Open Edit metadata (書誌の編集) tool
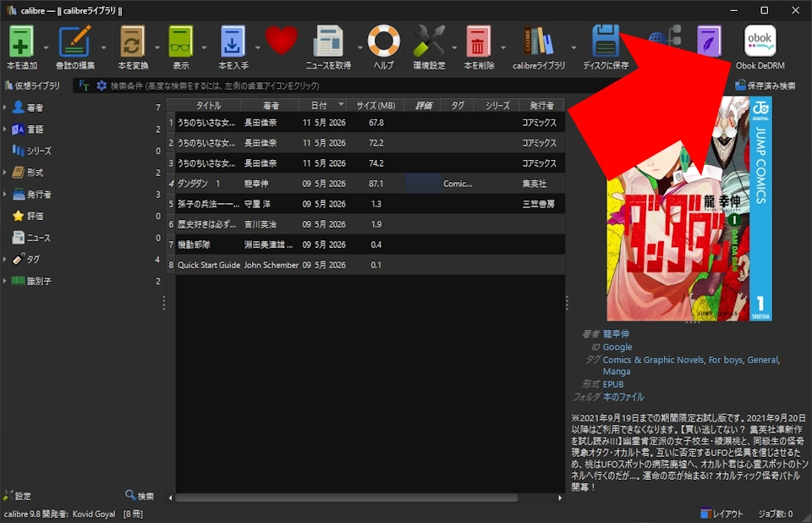 [74, 41]
